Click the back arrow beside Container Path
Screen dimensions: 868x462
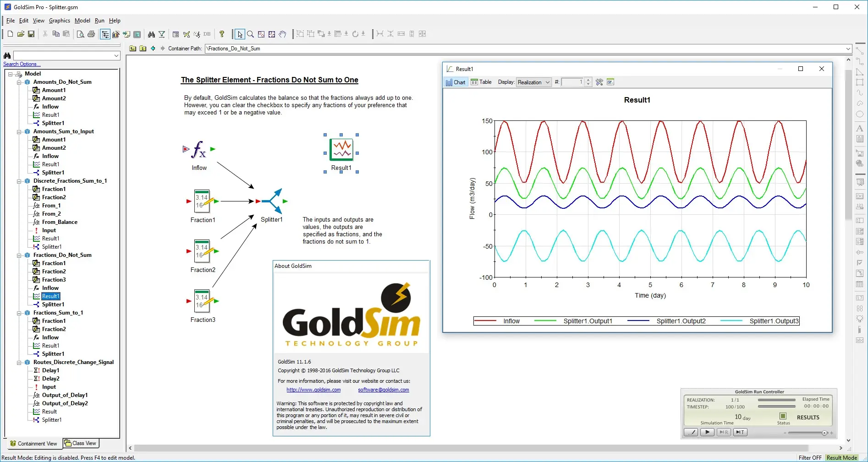coord(153,49)
